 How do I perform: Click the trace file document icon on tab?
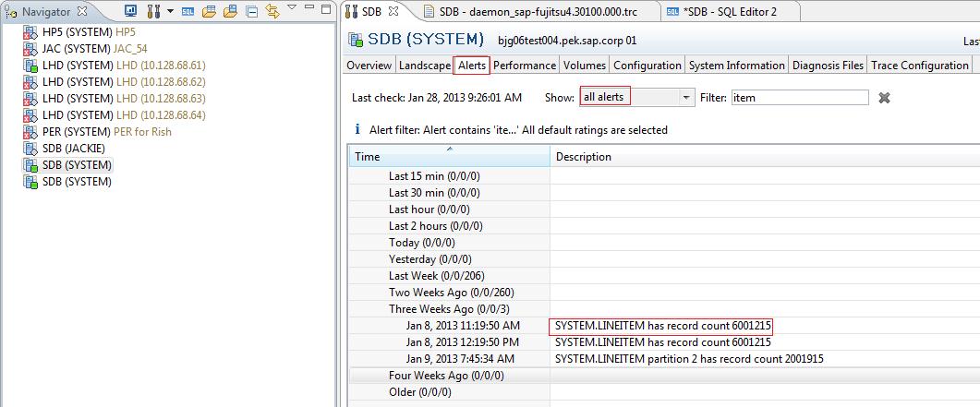(x=429, y=11)
